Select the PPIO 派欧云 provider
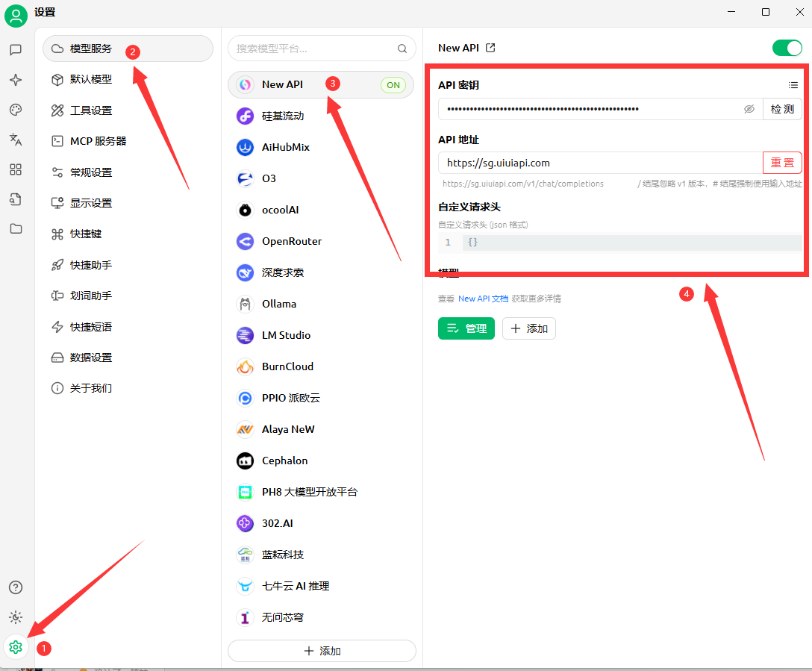This screenshot has height=671, width=812. pyautogui.click(x=321, y=398)
